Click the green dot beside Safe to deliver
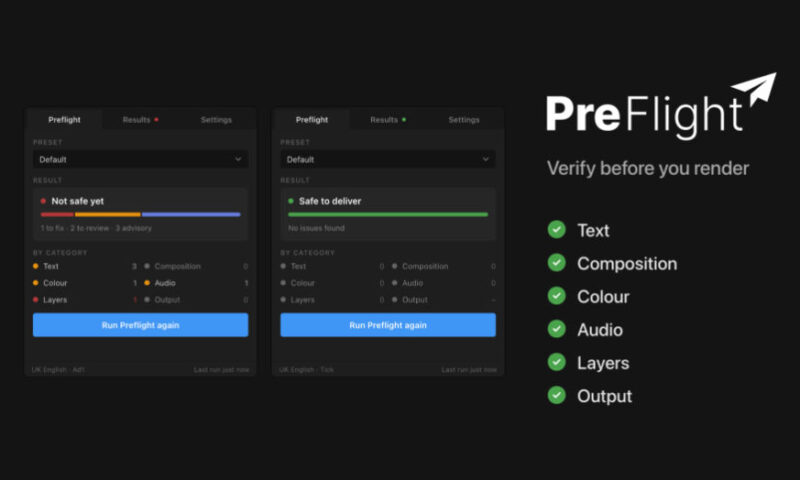Image resolution: width=800 pixels, height=480 pixels. point(291,201)
